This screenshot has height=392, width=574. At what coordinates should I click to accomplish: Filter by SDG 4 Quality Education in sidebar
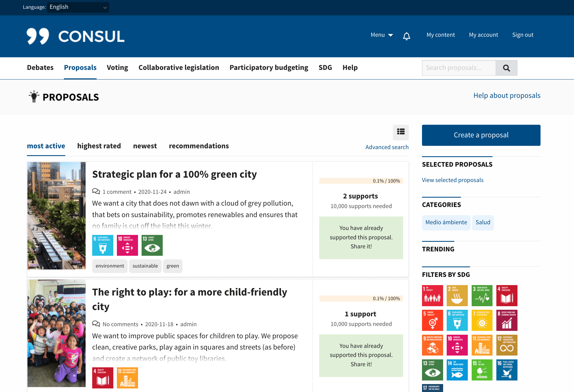pyautogui.click(x=507, y=296)
